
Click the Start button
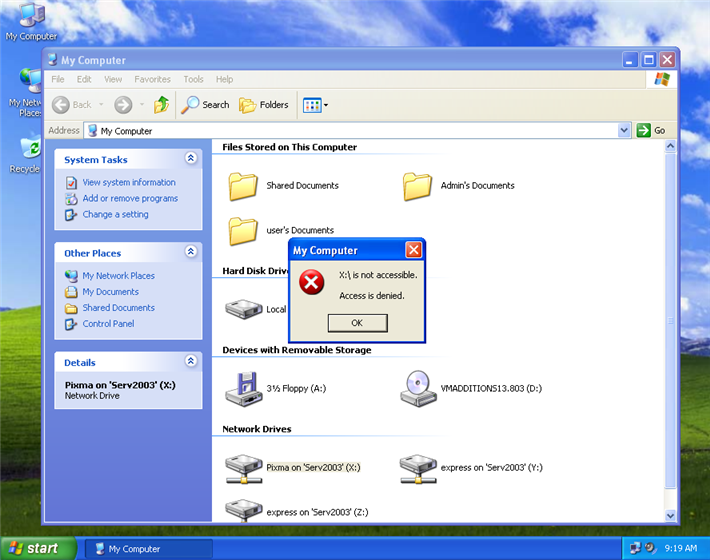[x=35, y=548]
